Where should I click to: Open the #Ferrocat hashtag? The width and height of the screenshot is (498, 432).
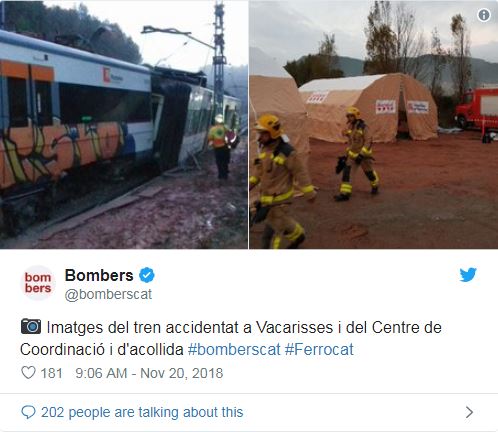(319, 350)
